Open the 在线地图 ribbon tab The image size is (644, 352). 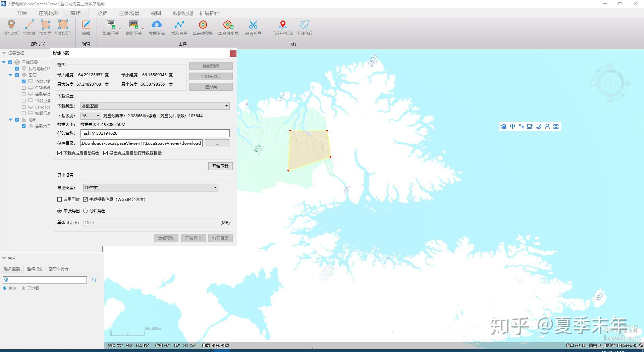pos(49,13)
